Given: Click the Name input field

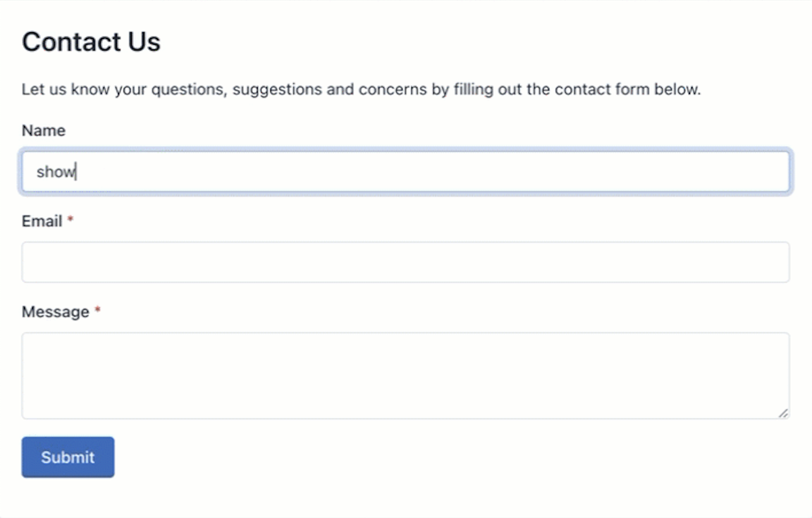Looking at the screenshot, I should click(x=406, y=171).
